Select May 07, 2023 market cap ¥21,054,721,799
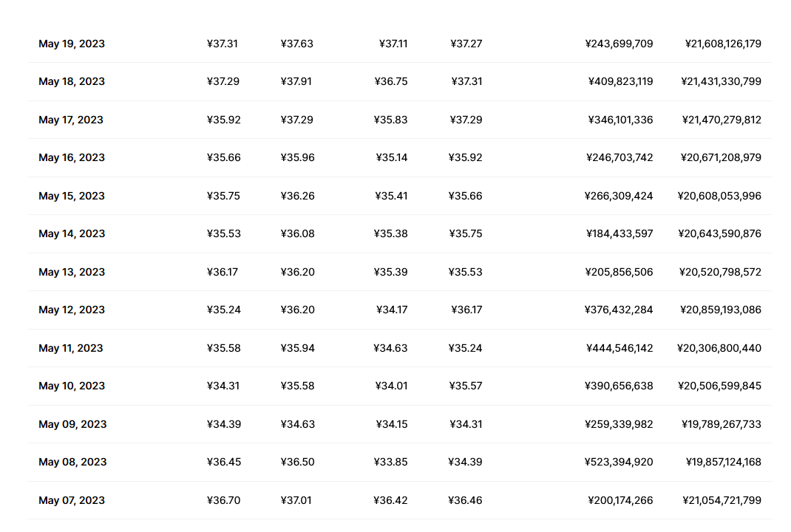 coord(722,501)
